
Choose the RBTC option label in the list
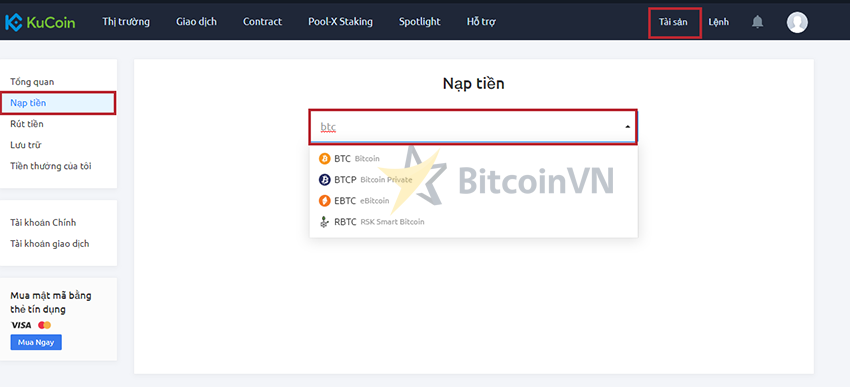pos(345,222)
